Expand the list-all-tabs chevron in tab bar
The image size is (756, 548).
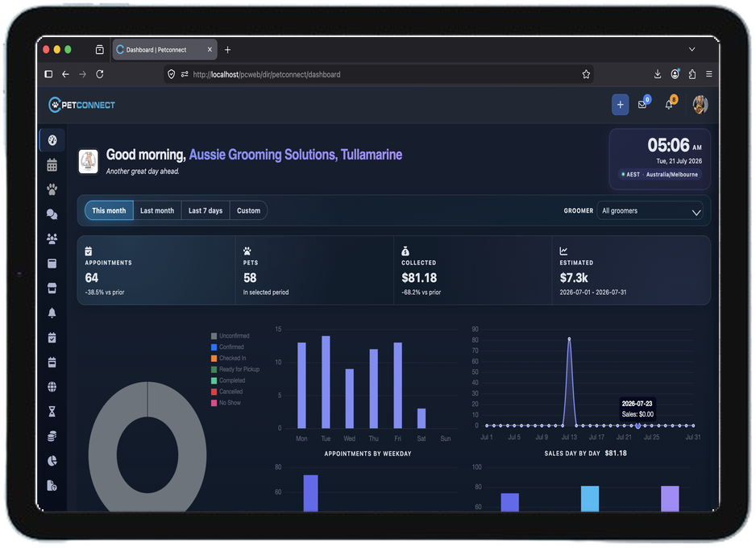(692, 49)
